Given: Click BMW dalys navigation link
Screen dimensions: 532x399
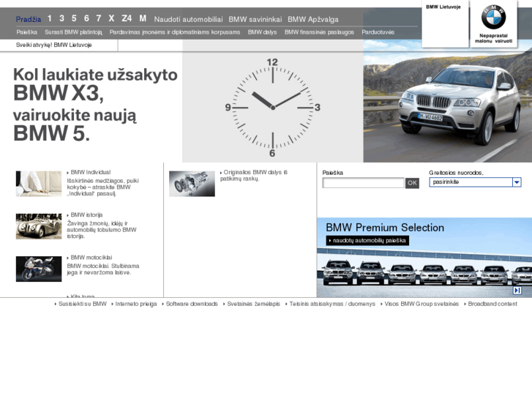Looking at the screenshot, I should pos(262,32).
